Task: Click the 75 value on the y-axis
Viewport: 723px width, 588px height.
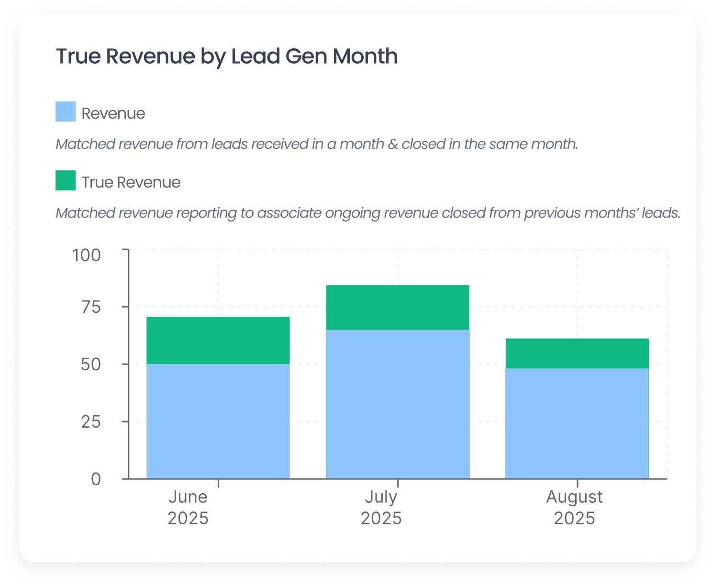Action: coord(91,307)
